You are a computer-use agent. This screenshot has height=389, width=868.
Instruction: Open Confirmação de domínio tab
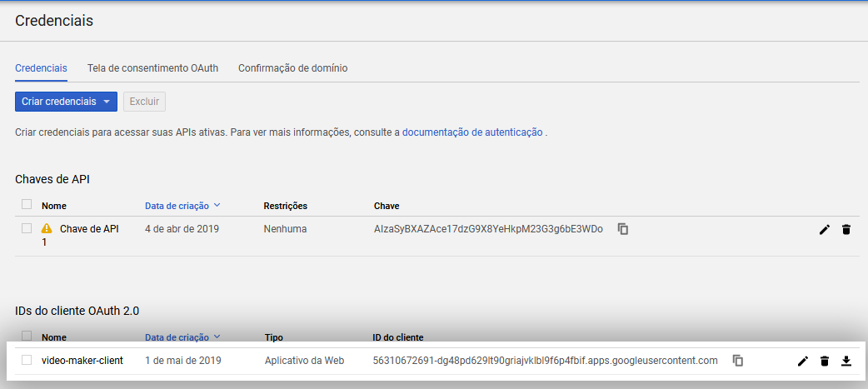tap(293, 68)
